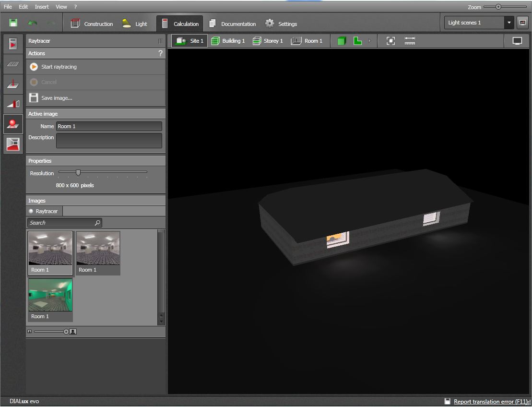Open help for the Actions section
The width and height of the screenshot is (532, 407).
(x=161, y=53)
